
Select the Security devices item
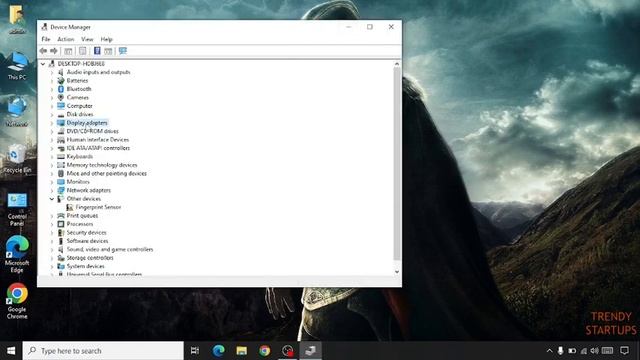click(87, 233)
